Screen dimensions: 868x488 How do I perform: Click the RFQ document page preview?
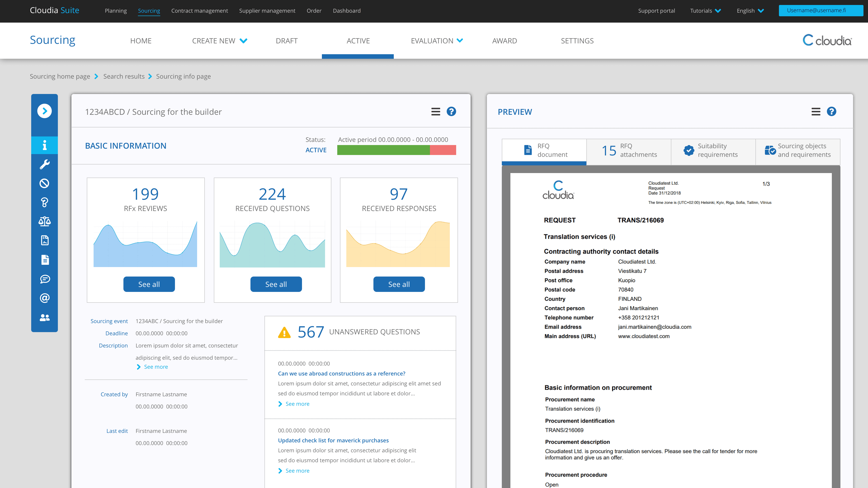click(x=671, y=330)
